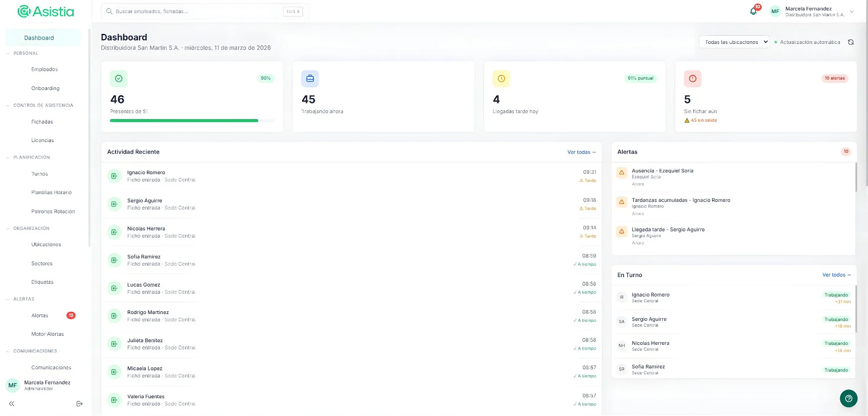Click Ver todos in En Turno panel

coord(836,274)
